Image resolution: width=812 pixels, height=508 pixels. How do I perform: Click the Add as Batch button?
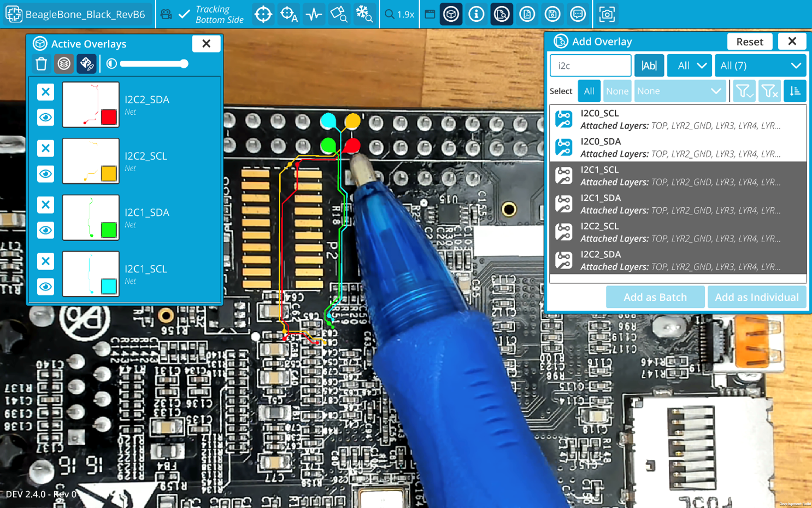pos(655,297)
